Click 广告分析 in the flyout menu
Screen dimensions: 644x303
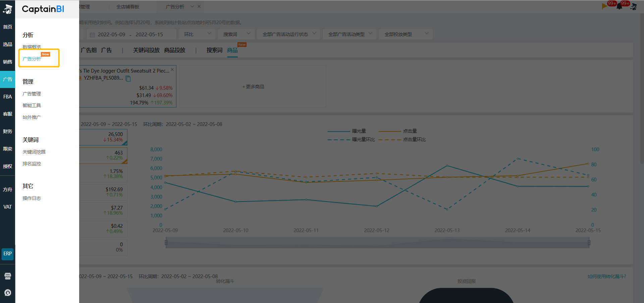(x=32, y=59)
